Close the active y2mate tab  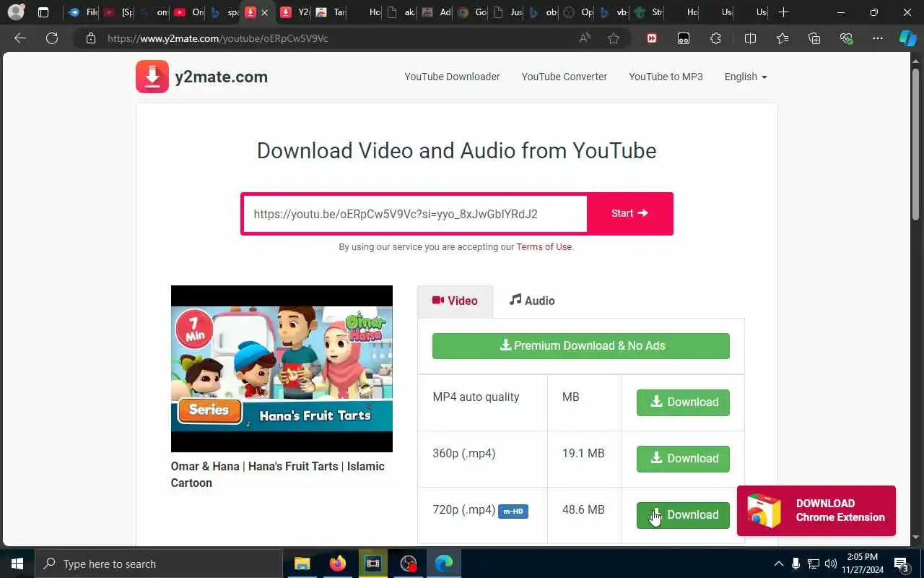[265, 12]
